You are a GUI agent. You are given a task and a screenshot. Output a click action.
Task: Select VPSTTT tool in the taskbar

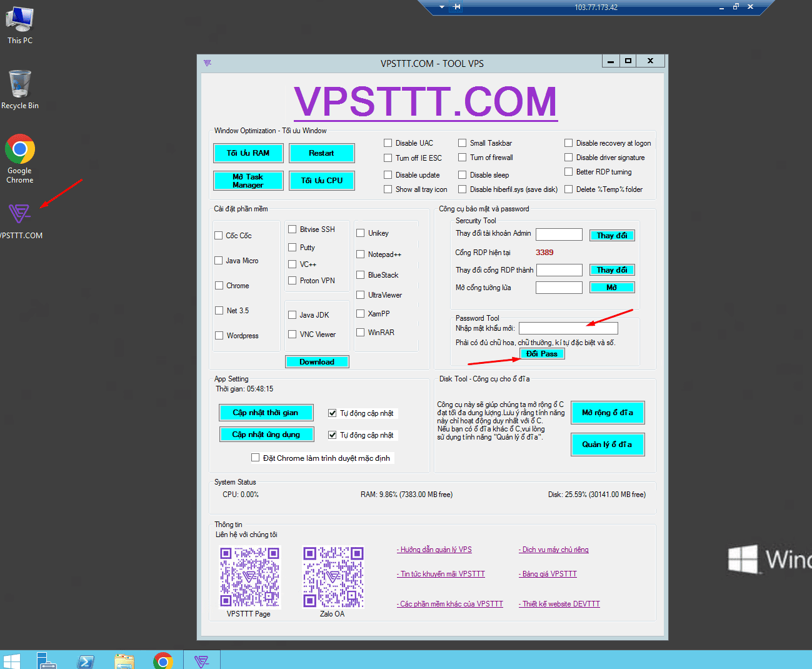[x=201, y=660]
